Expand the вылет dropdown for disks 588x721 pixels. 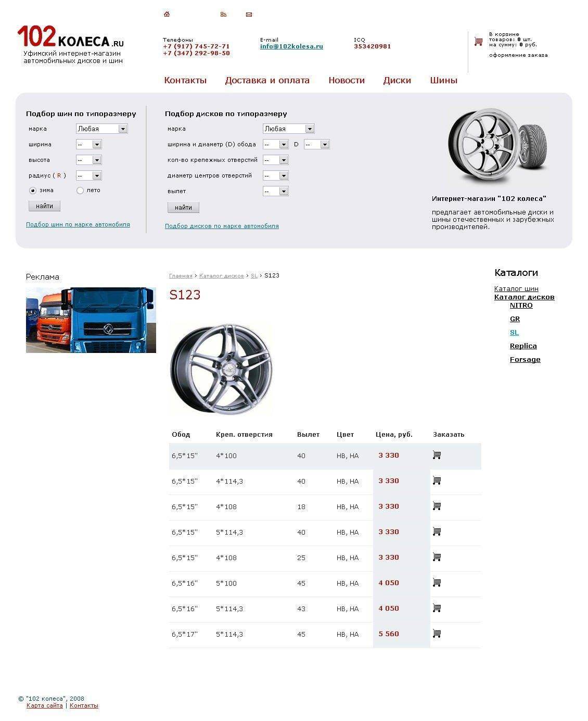(275, 191)
